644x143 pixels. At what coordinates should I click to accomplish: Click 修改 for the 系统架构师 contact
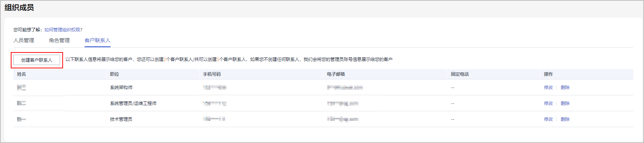(x=548, y=88)
